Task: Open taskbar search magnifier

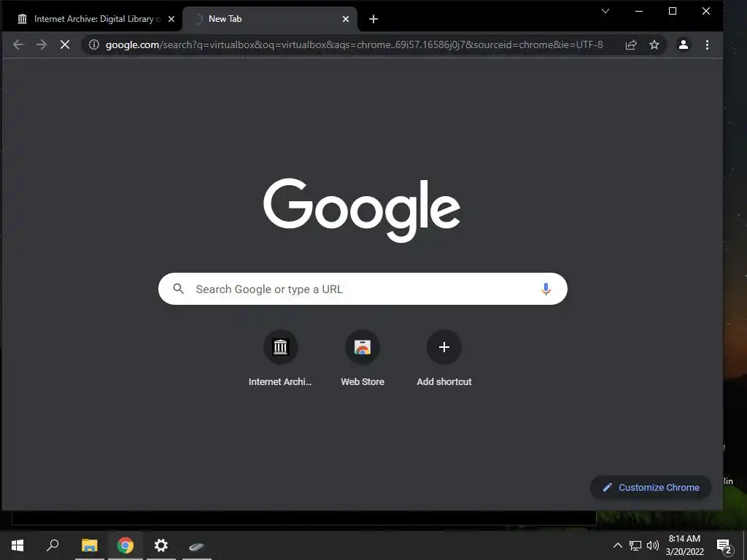Action: tap(53, 545)
